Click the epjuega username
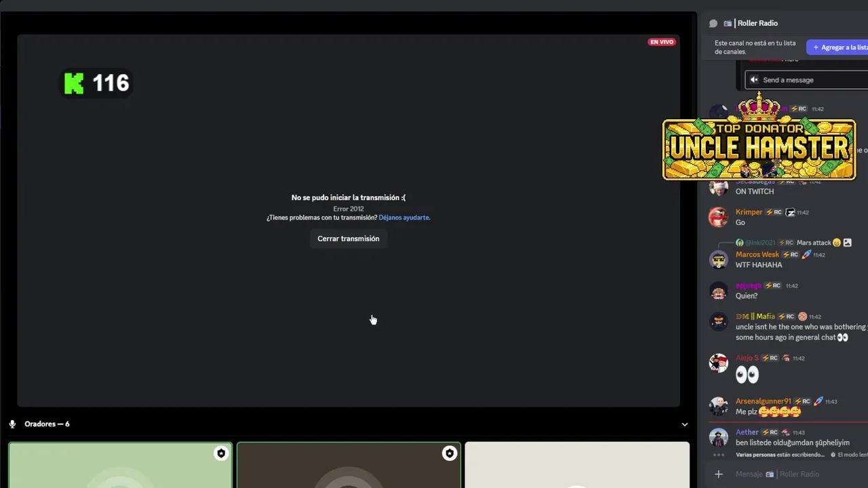The image size is (868, 488). 749,285
